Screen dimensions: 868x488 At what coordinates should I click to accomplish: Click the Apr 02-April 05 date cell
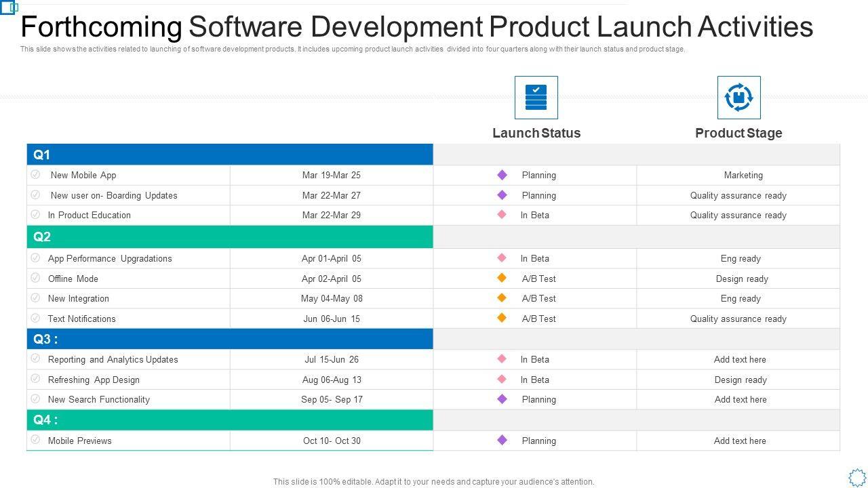pos(332,279)
